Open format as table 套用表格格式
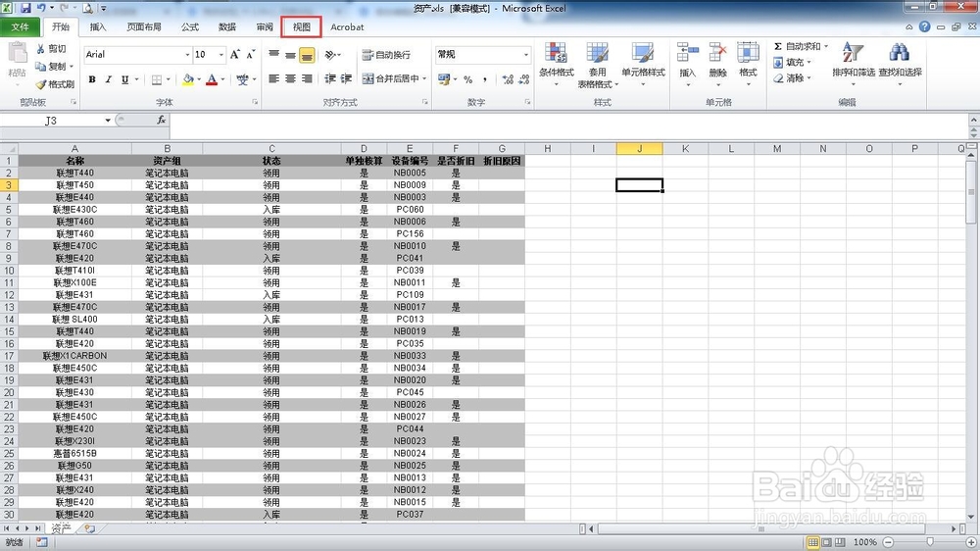The width and height of the screenshot is (980, 551). tap(598, 65)
